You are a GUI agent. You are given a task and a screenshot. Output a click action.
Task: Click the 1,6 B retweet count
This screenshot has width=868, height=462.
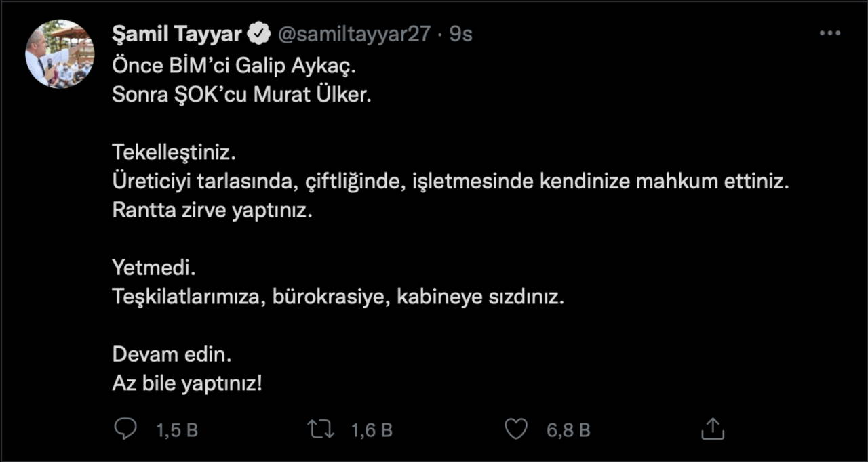[x=372, y=429]
